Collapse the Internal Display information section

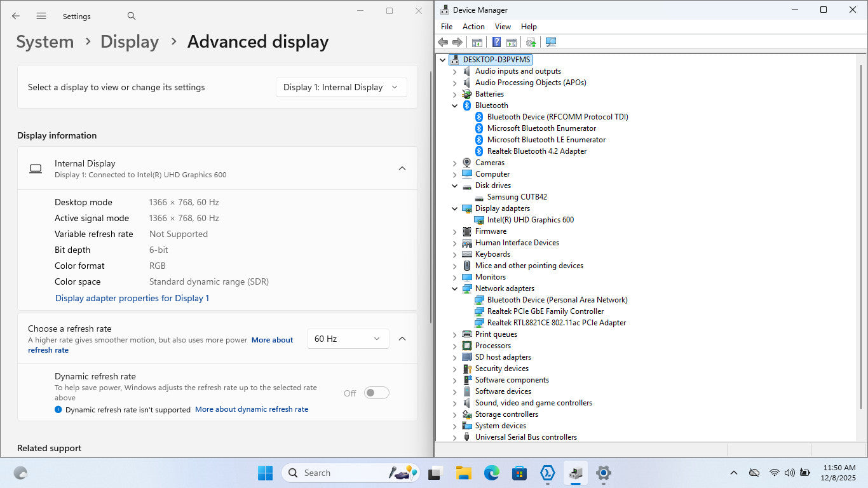(402, 168)
